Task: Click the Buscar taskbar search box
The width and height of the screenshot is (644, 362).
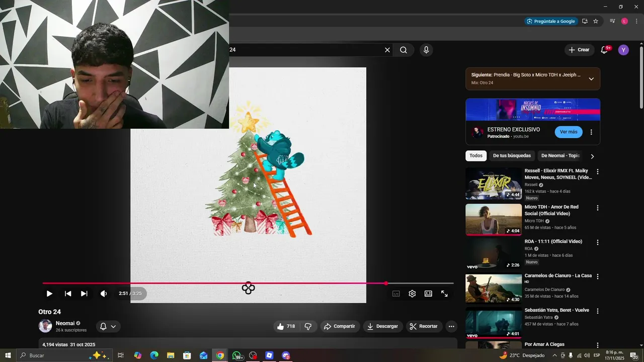Action: click(64, 355)
